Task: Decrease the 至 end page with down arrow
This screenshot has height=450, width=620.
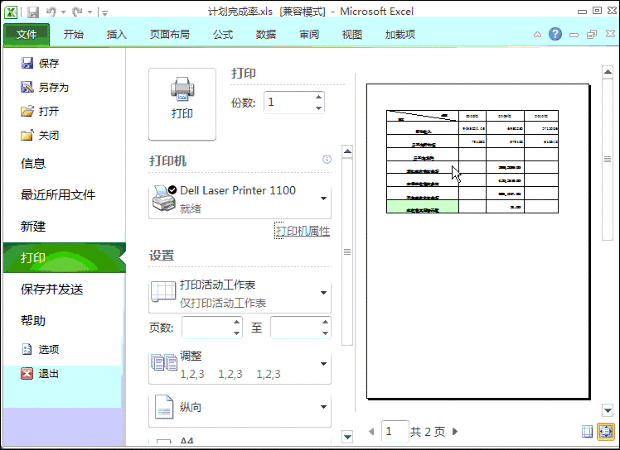Action: [x=325, y=333]
